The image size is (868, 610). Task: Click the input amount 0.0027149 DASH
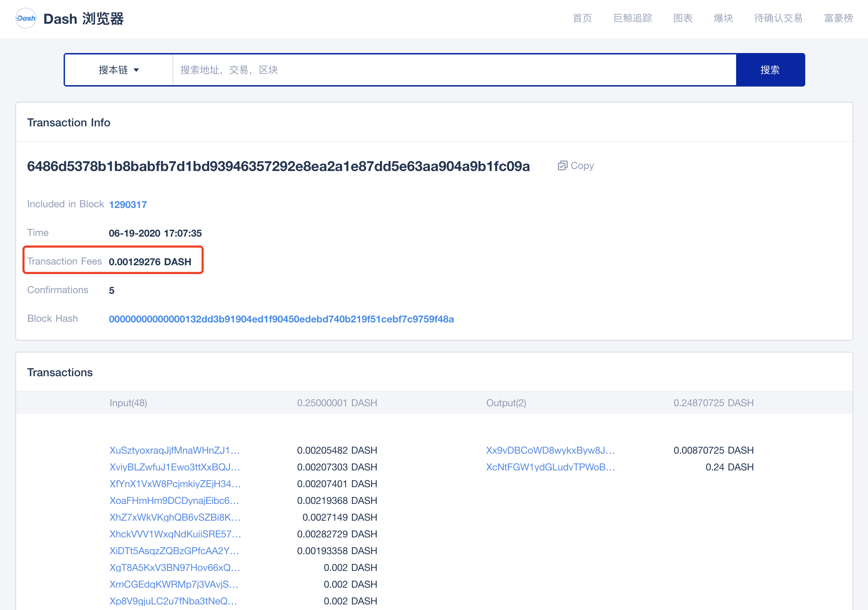339,517
